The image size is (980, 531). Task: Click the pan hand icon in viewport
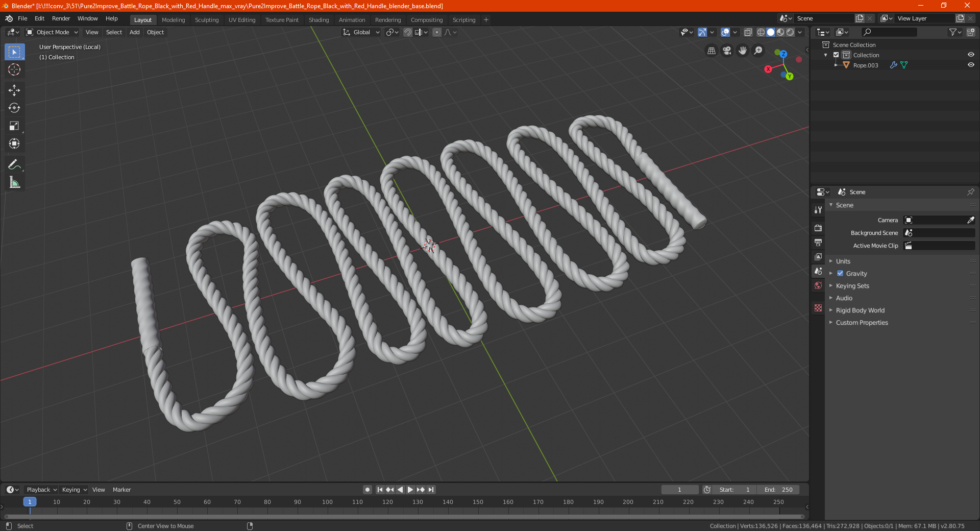(x=743, y=51)
